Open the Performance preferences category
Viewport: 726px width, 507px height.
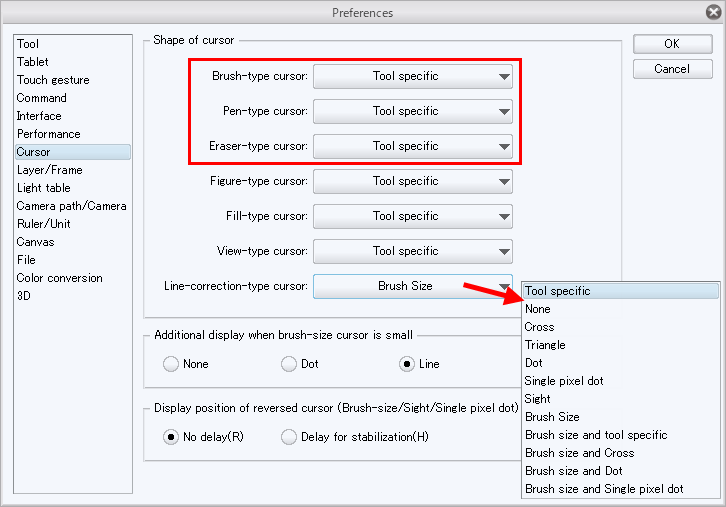coord(73,134)
